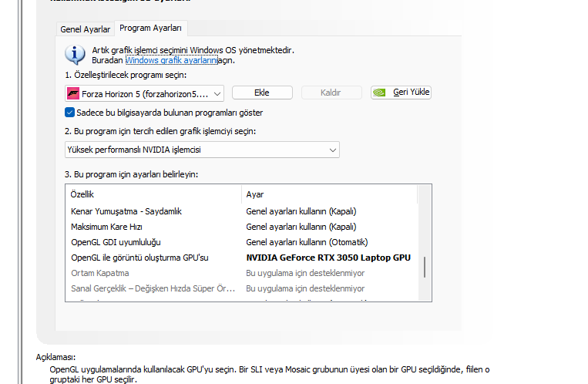This screenshot has height=384, width=588.
Task: Switch to the Genel Ayarlar tab
Action: click(x=85, y=29)
